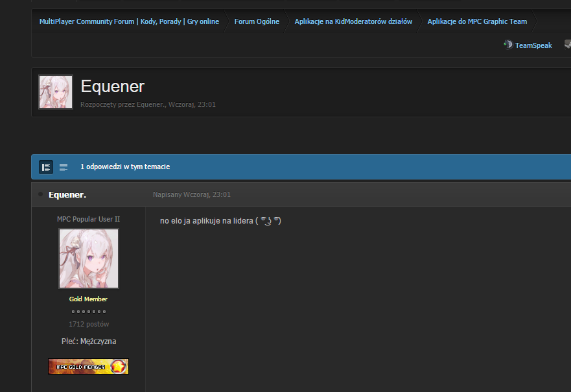
Task: Open the Equener. author name in the post header
Action: [x=67, y=195]
